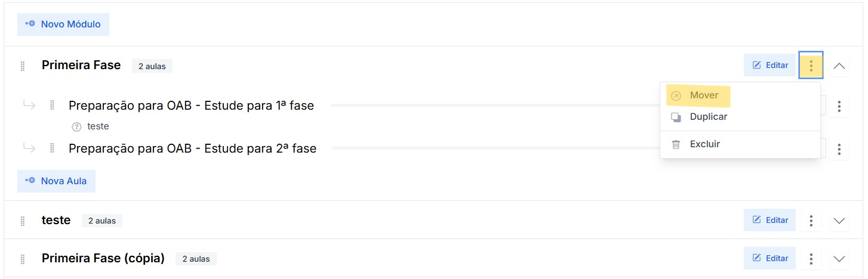Open options menu for 2ª fase lesson

[x=839, y=148]
